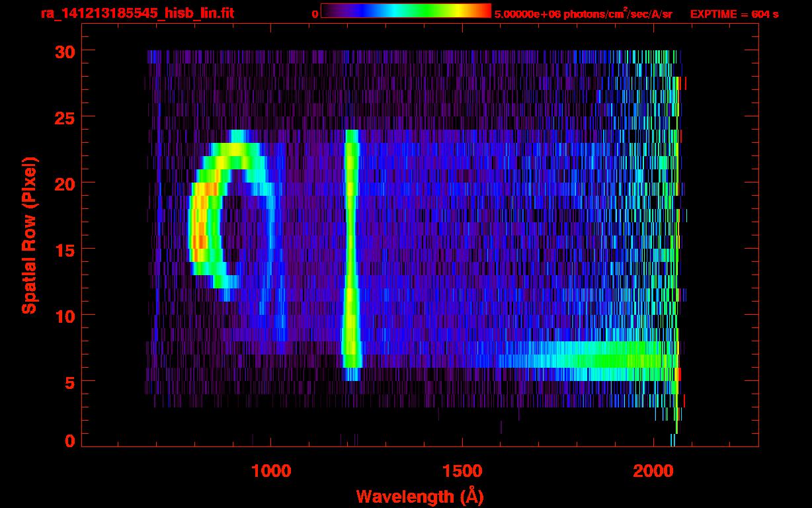
Task: Click the 1000 wavelength tick label
Action: (x=271, y=471)
